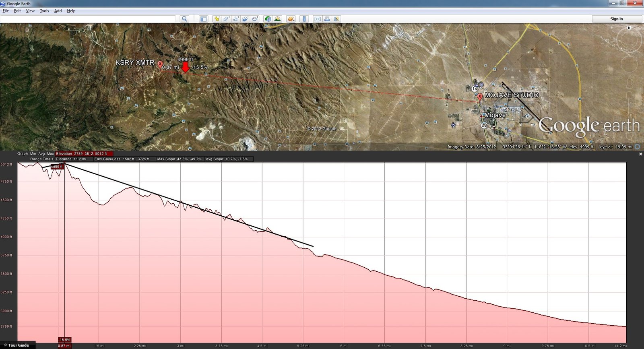
Task: Click the elev 4999 ft status text
Action: coord(581,147)
